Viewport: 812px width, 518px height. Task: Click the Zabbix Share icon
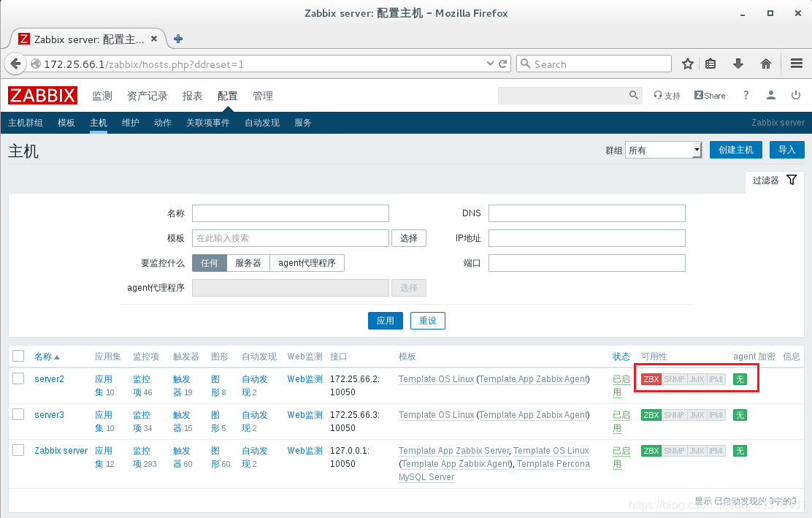coord(710,95)
